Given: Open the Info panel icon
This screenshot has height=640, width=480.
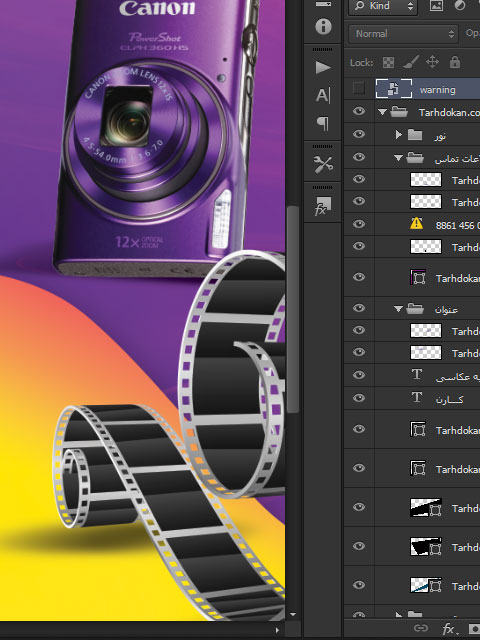Looking at the screenshot, I should pyautogui.click(x=323, y=27).
